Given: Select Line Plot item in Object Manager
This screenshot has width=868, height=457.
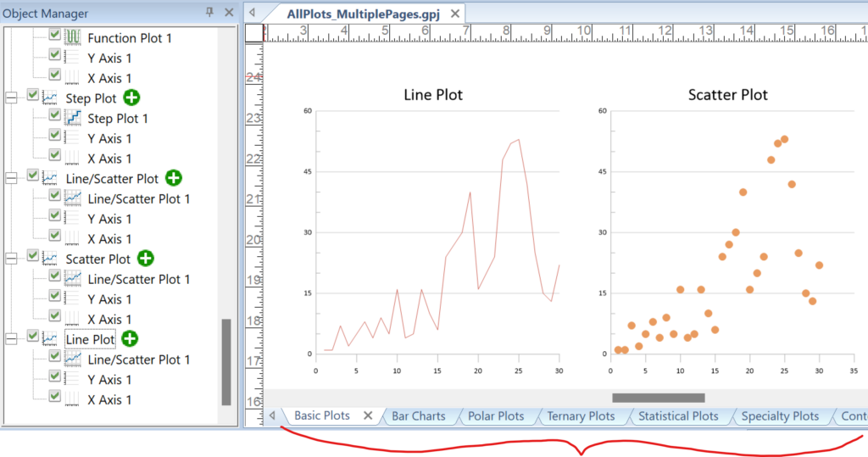Looking at the screenshot, I should click(x=90, y=339).
